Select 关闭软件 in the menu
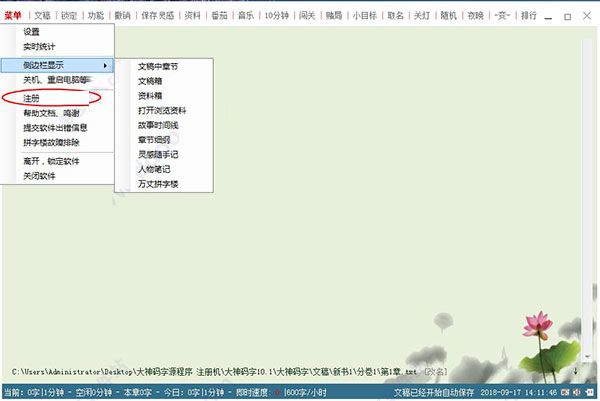Viewport: 600px width, 401px height. (x=39, y=176)
